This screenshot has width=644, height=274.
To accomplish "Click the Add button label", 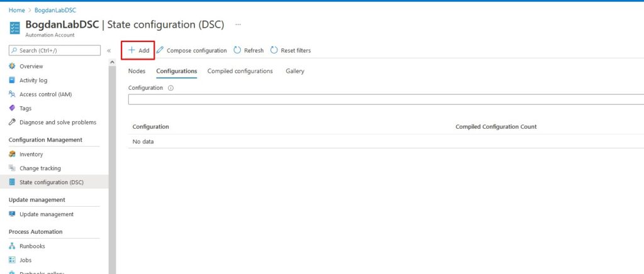I will pyautogui.click(x=144, y=50).
